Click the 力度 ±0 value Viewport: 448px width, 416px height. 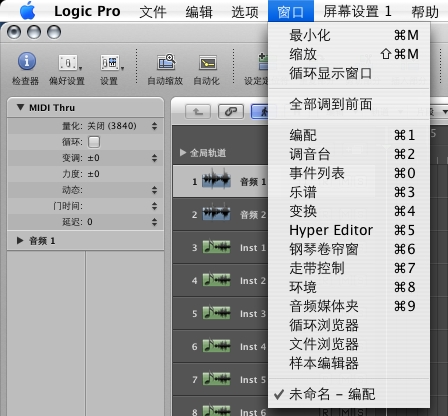(x=93, y=174)
